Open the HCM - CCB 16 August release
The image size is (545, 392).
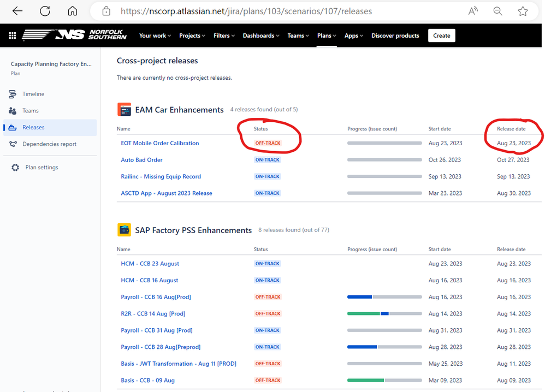(150, 281)
